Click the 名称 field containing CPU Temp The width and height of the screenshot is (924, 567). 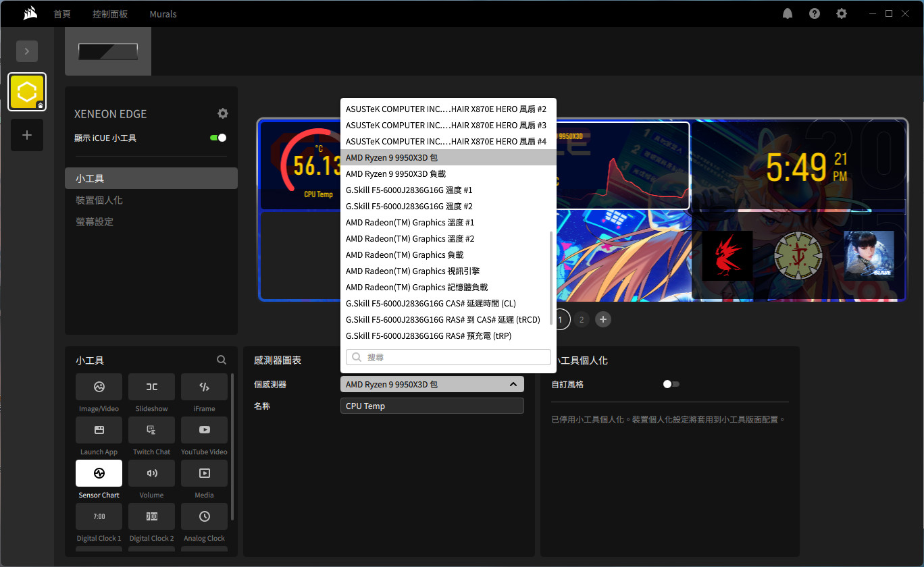coord(432,406)
